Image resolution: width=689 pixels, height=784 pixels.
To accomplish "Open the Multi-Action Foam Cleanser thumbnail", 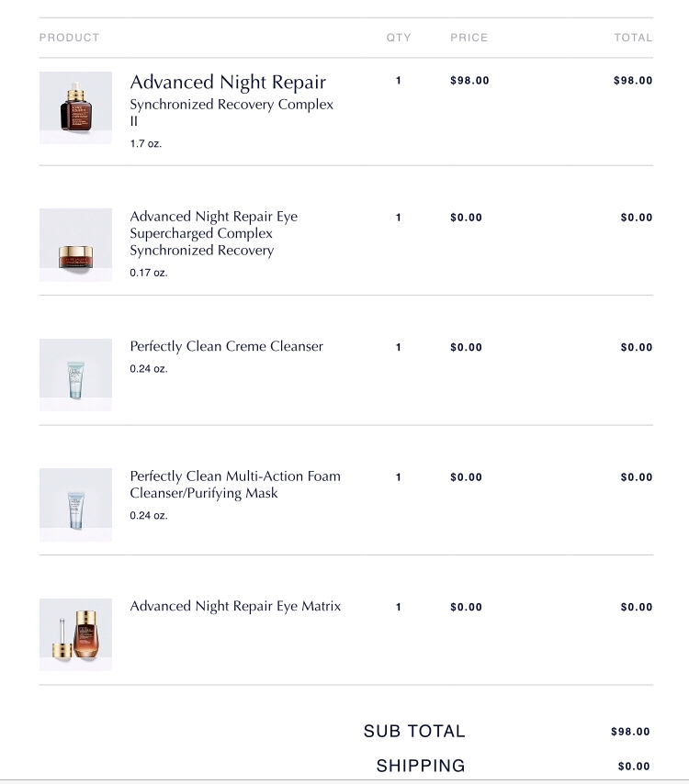I will pos(75,505).
